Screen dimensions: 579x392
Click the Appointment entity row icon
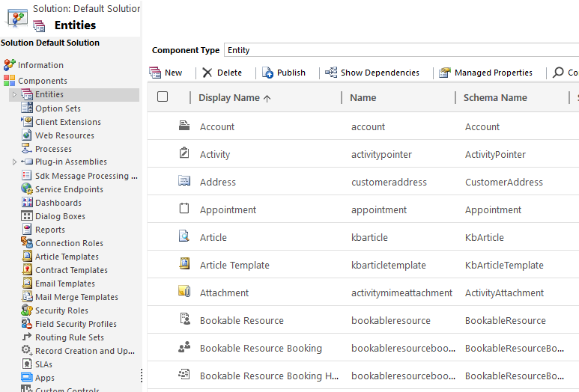point(184,209)
